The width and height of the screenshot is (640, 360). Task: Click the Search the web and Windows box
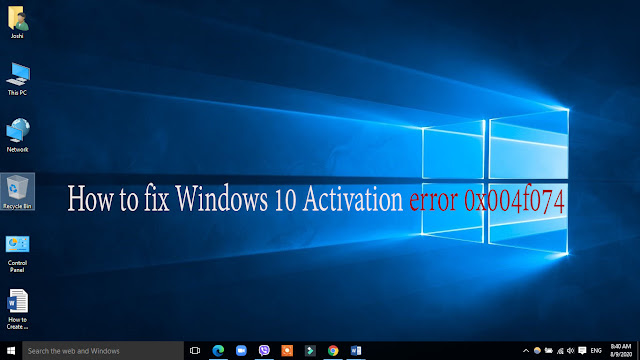click(x=103, y=351)
